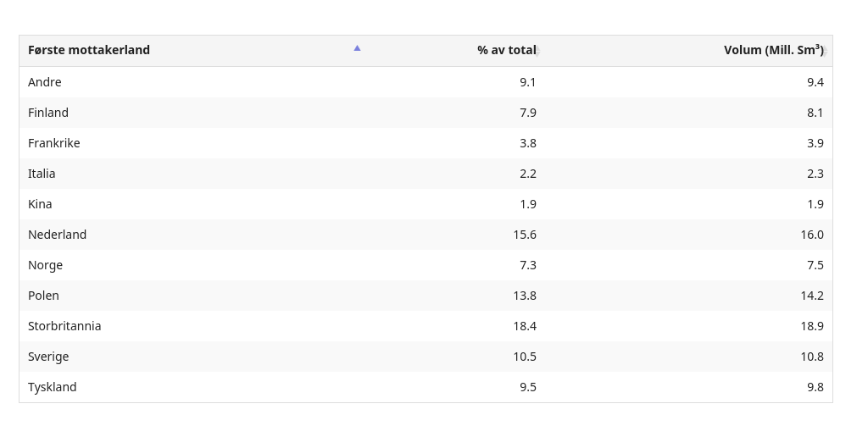Click the Storbritannia volume value 18.9

coord(812,326)
